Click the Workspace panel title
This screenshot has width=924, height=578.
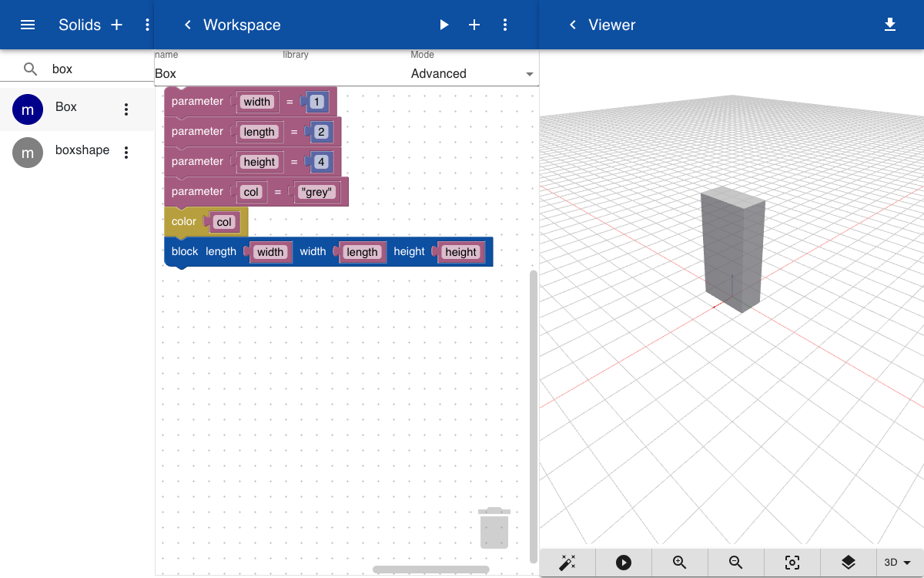pos(242,25)
